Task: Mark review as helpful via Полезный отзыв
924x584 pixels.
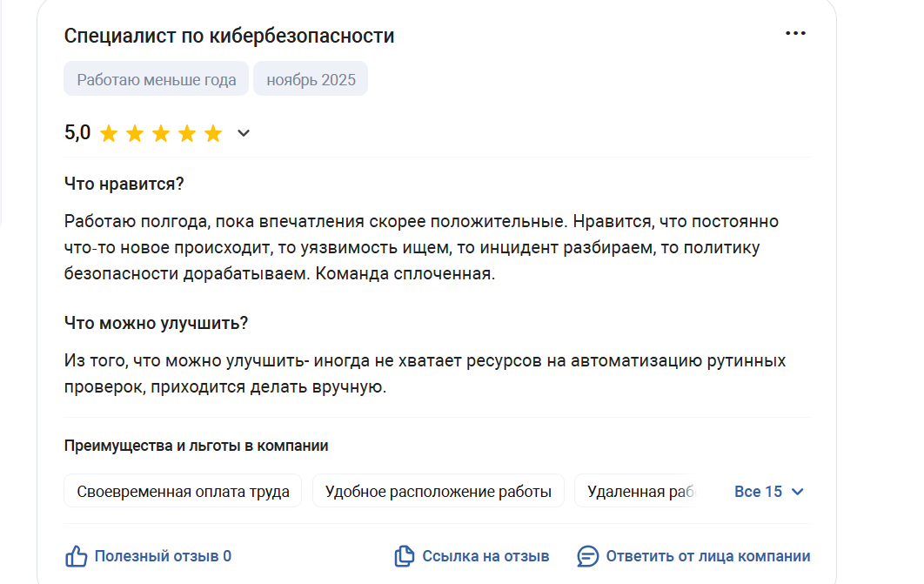Action: click(163, 556)
